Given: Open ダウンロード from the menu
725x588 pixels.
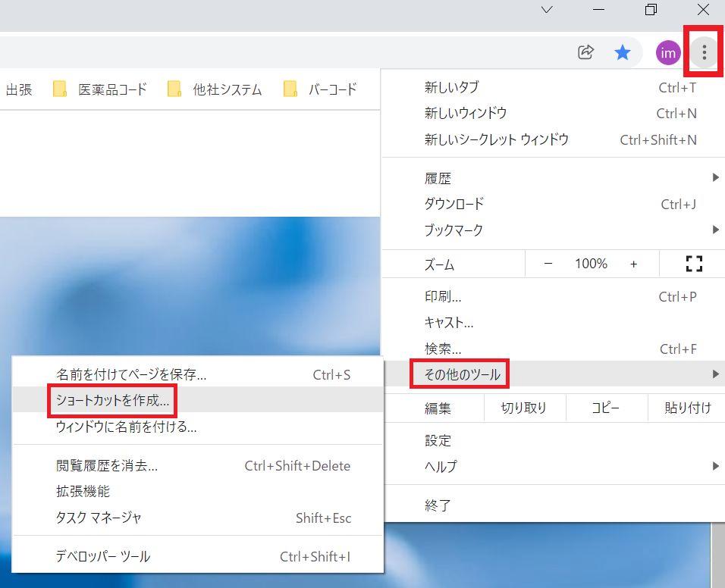Looking at the screenshot, I should click(554, 204).
